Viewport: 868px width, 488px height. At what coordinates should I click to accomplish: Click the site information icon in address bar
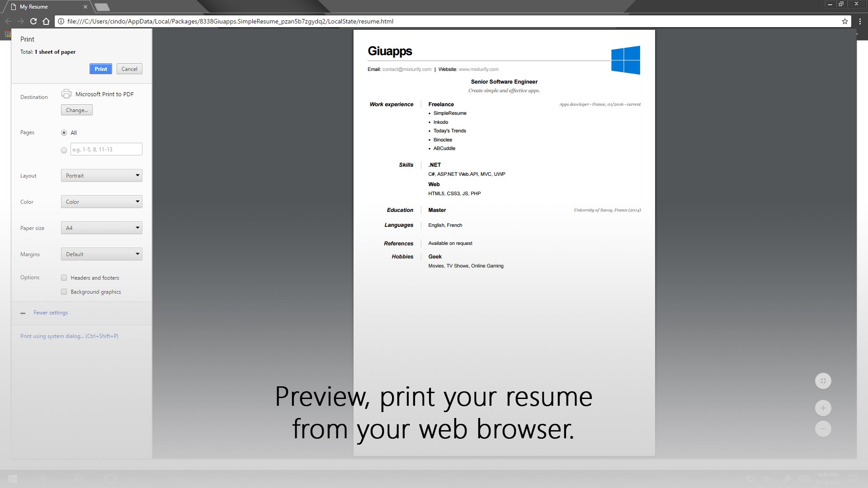click(x=61, y=21)
